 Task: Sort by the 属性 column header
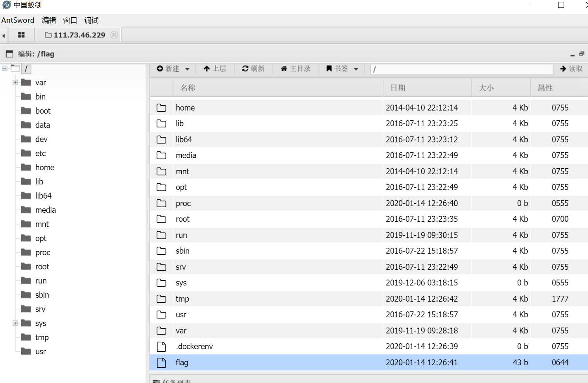click(x=559, y=88)
